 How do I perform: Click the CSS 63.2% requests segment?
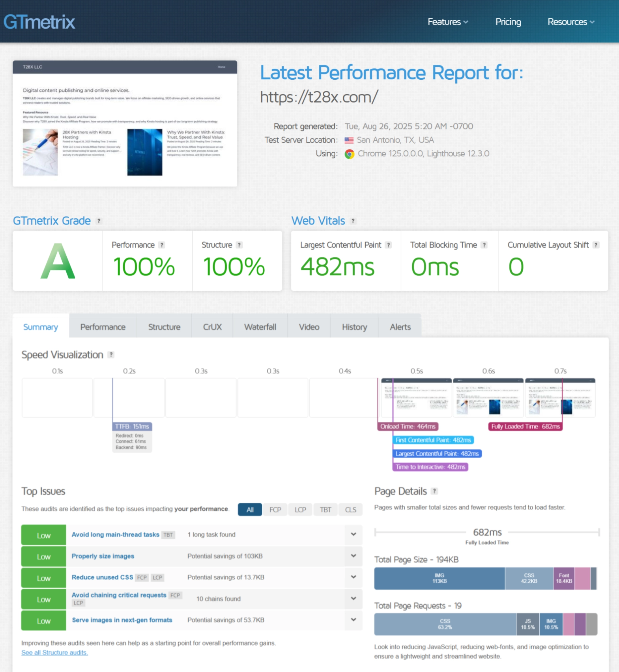445,624
